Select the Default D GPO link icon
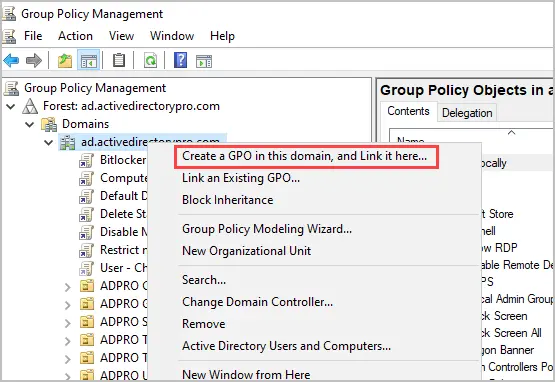Viewport: 555px width, 382px height. click(86, 196)
